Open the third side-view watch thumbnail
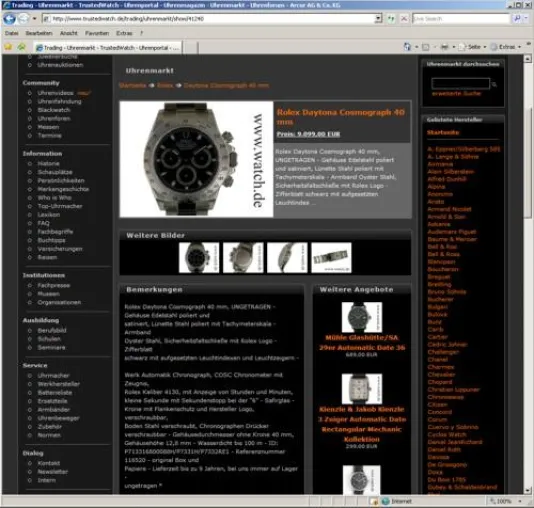The width and height of the screenshot is (534, 508). pos(287,257)
